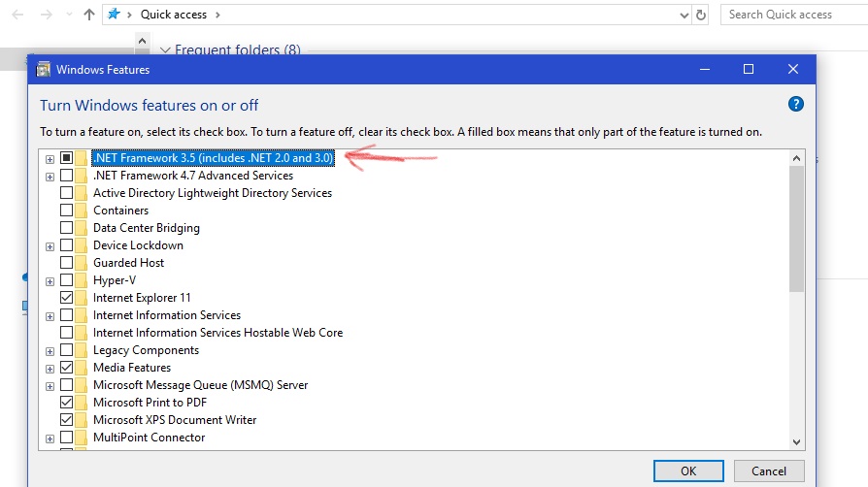The height and width of the screenshot is (487, 868).
Task: Click the Explorer up arrow
Action: click(89, 15)
